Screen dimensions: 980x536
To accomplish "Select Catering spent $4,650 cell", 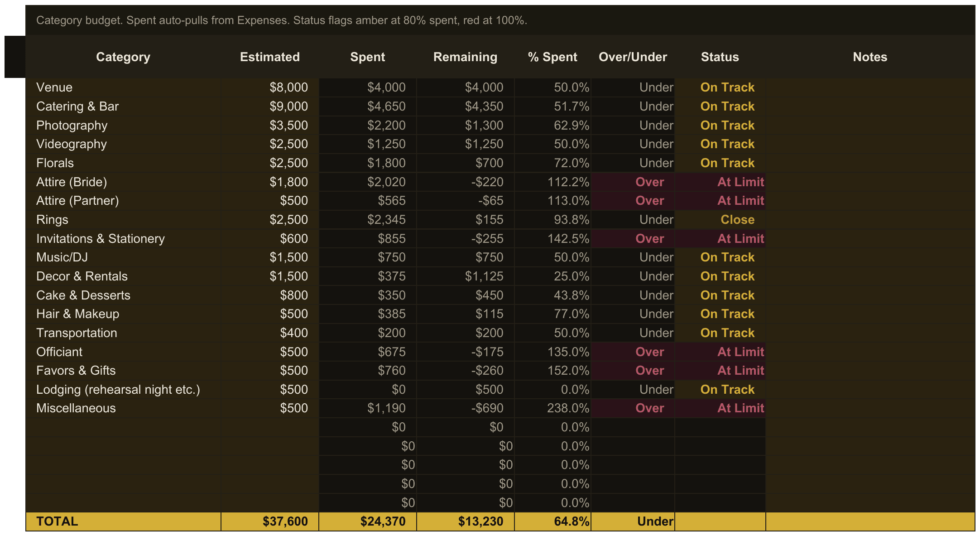I will (368, 106).
